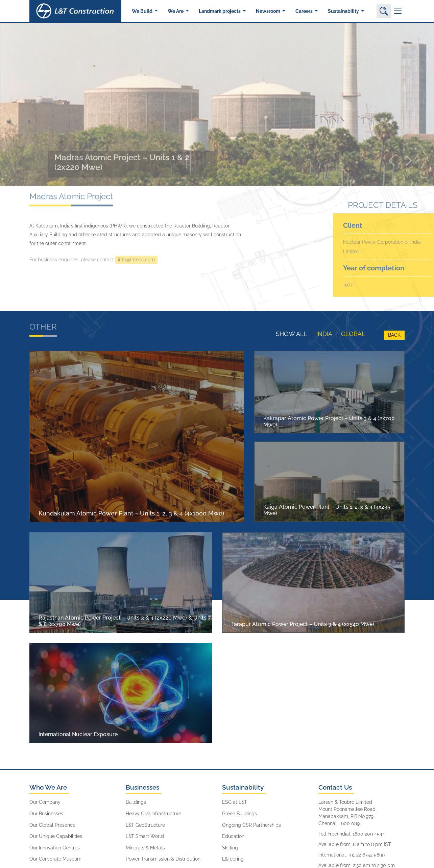Click L&Teering footer link
Viewport: 434px width, 868px height.
[233, 859]
